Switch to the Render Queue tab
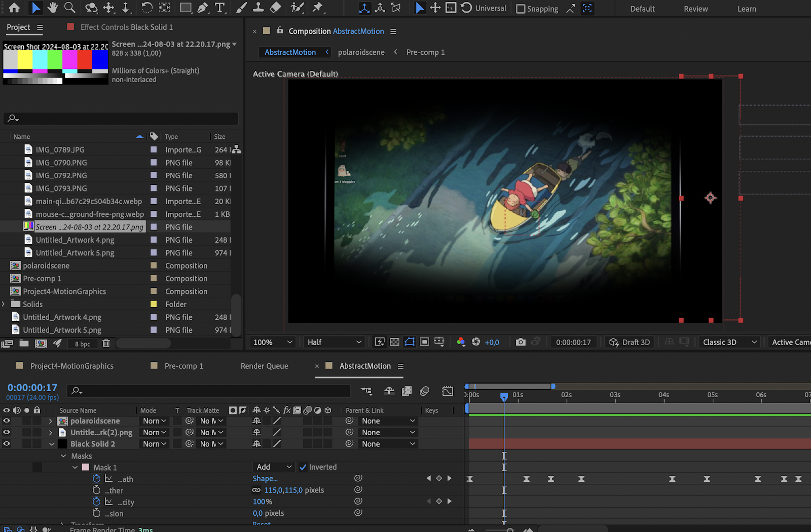The image size is (811, 532). tap(264, 366)
